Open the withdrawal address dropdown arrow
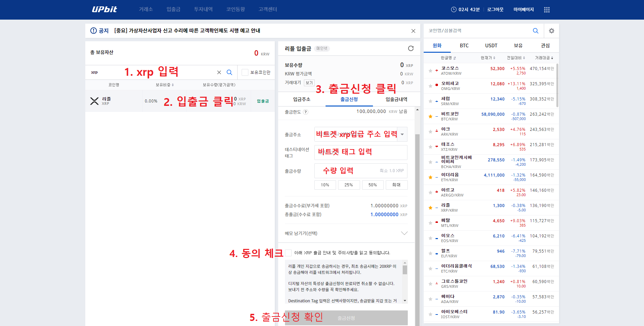Screen dimensions: 644x326 [402, 134]
